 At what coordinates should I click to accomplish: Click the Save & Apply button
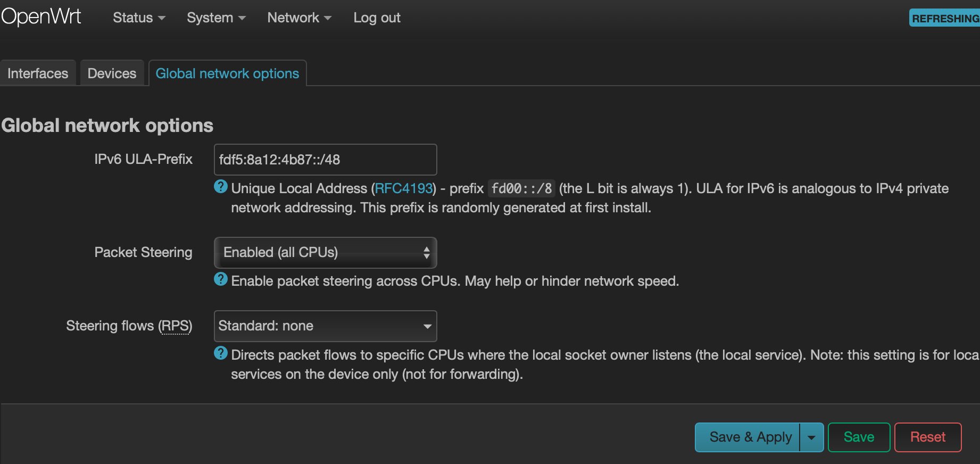(748, 437)
